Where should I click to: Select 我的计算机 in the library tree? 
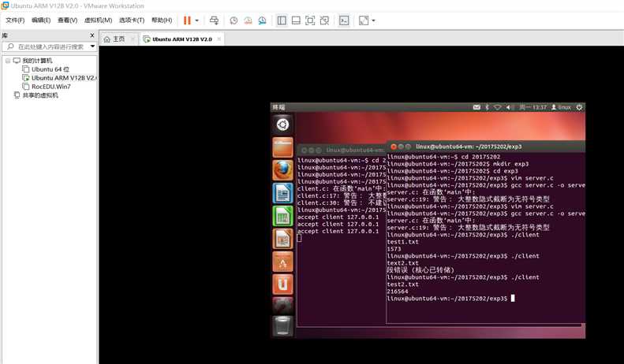tap(37, 61)
